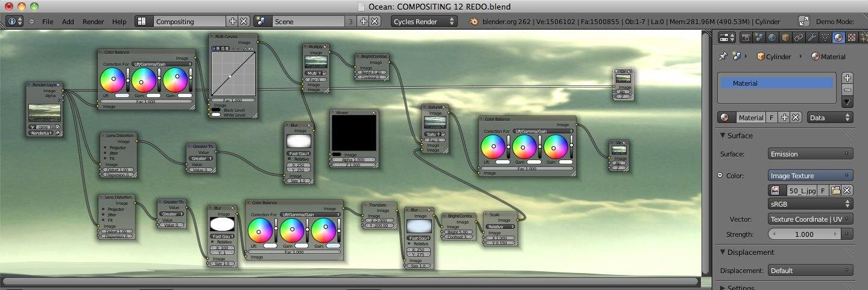Switch to the Constraints properties tab
The width and height of the screenshot is (868, 290).
tap(799, 37)
